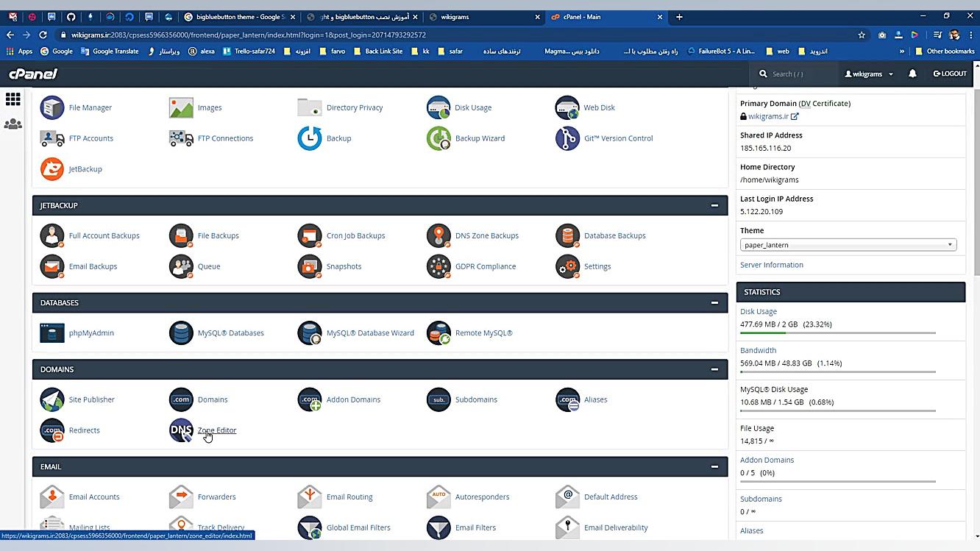
Task: Open the Server Information link
Action: pos(772,265)
